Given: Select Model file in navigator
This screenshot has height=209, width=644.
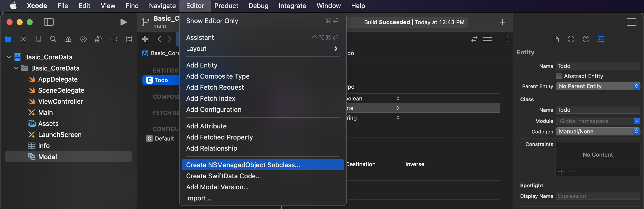Looking at the screenshot, I should pyautogui.click(x=68, y=157).
